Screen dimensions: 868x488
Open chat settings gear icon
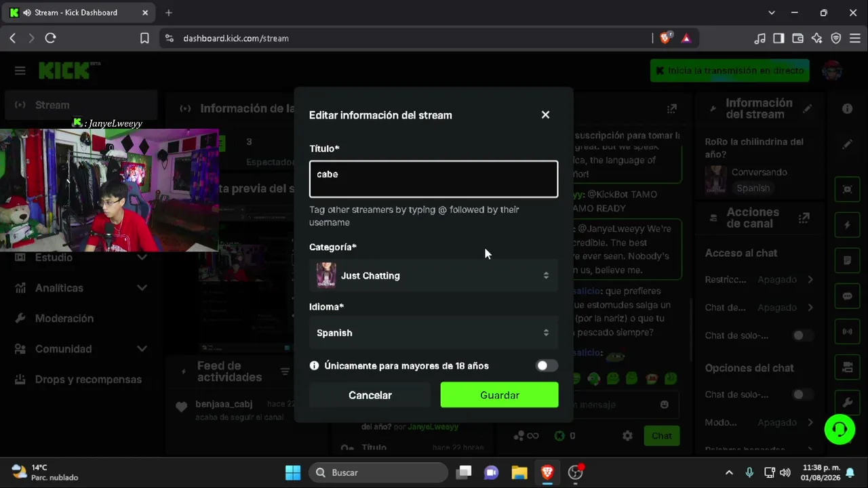click(x=627, y=436)
